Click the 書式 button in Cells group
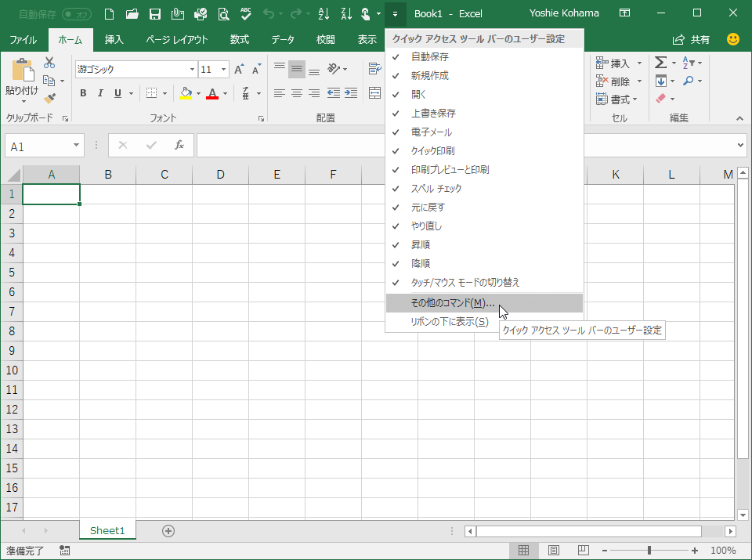This screenshot has height=560, width=752. coord(616,99)
